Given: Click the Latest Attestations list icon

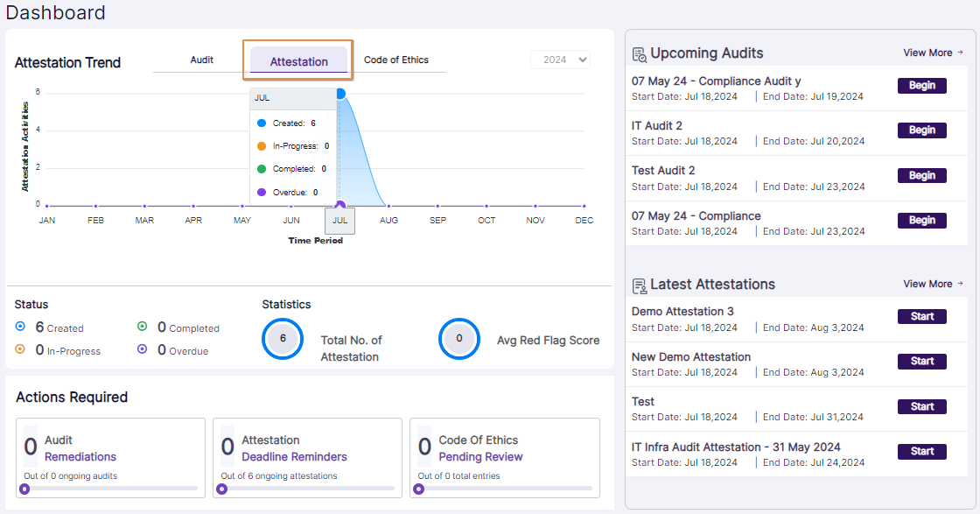Looking at the screenshot, I should point(640,285).
